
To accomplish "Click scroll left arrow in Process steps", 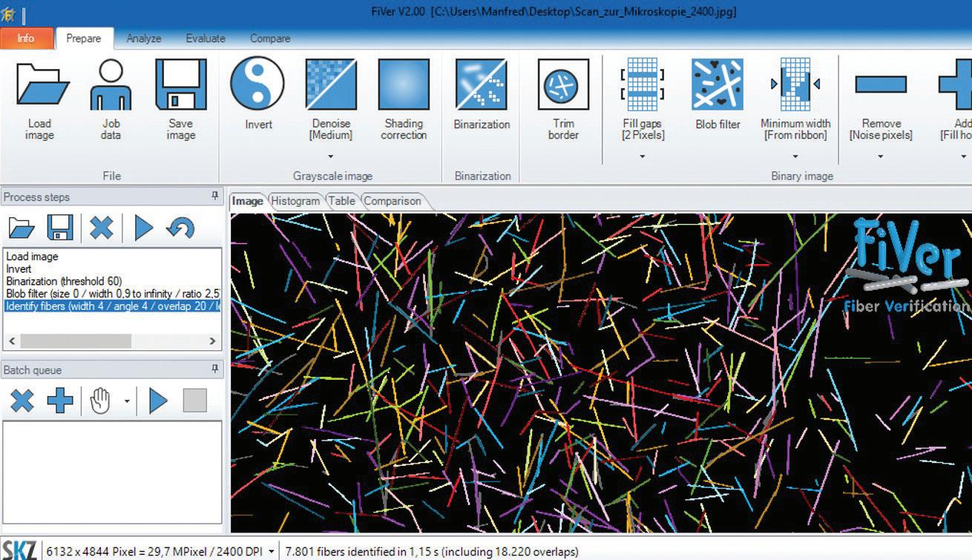I will coord(11,341).
